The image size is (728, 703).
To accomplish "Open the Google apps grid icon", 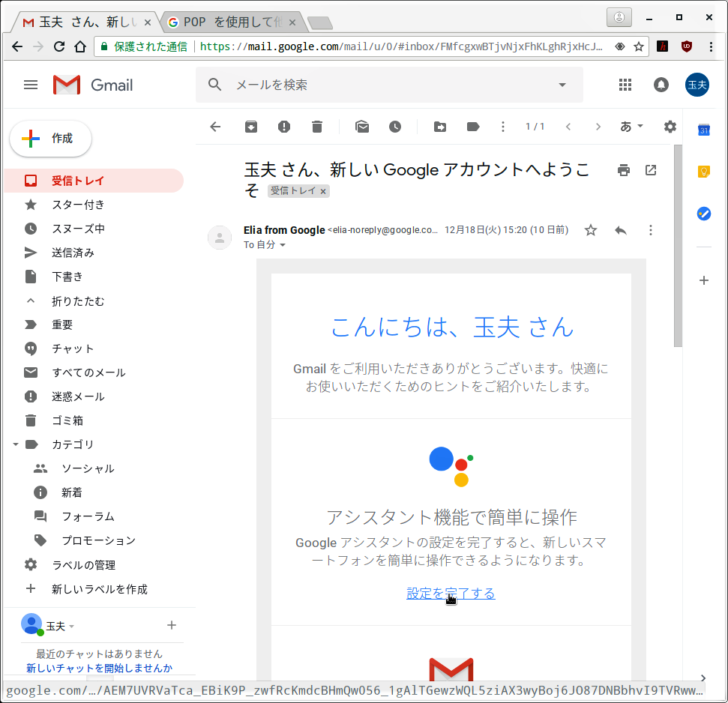I will pos(625,85).
